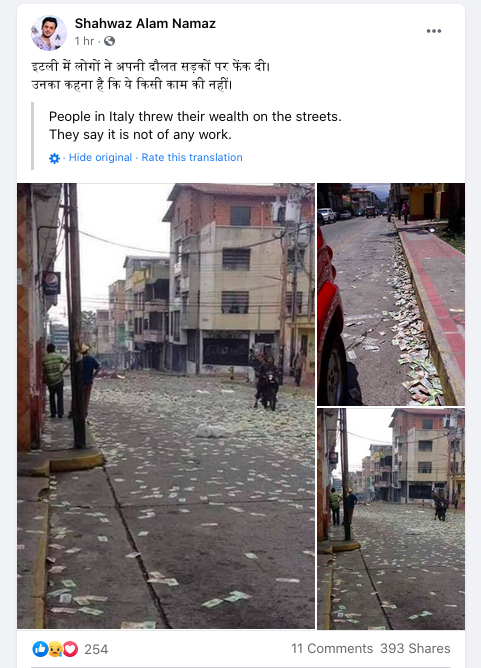The width and height of the screenshot is (481, 668).
Task: View 393 Shares list
Action: pyautogui.click(x=415, y=648)
